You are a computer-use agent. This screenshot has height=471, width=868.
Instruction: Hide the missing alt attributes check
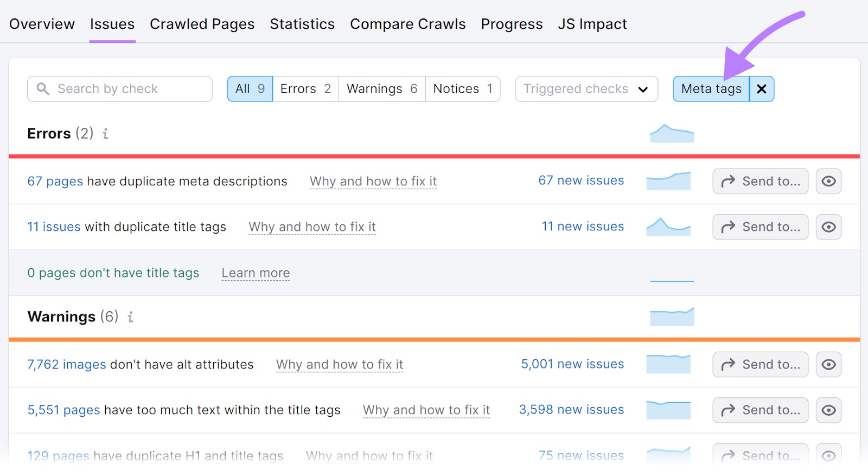(x=829, y=364)
